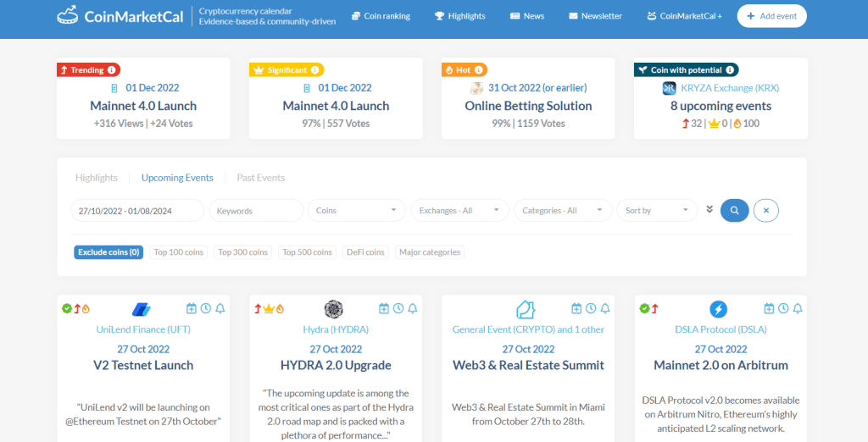This screenshot has height=442, width=868.
Task: Open the Coins dropdown
Action: point(357,210)
